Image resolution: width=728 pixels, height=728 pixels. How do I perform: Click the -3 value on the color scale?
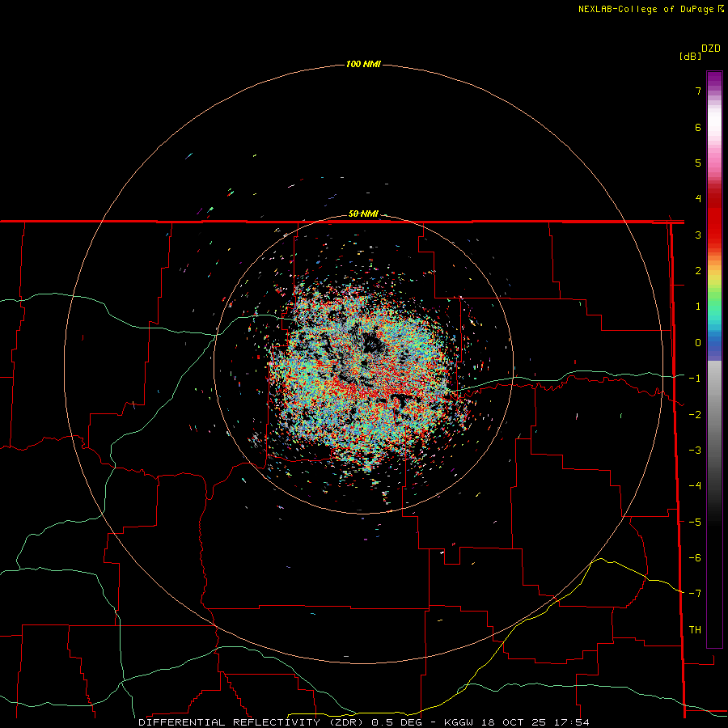click(695, 451)
